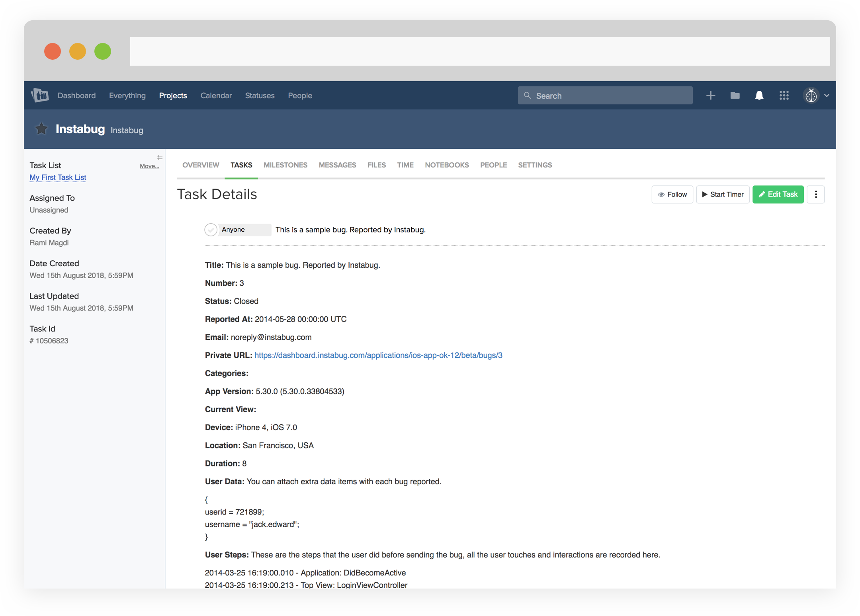This screenshot has width=860, height=616.
Task: Click the Instabug user avatar
Action: coord(811,96)
